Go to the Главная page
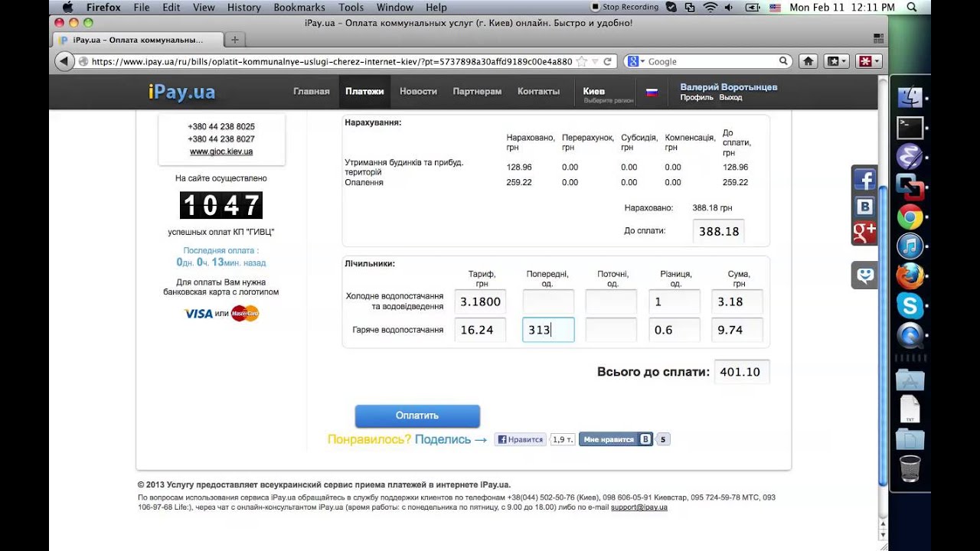The image size is (980, 551). tap(312, 91)
